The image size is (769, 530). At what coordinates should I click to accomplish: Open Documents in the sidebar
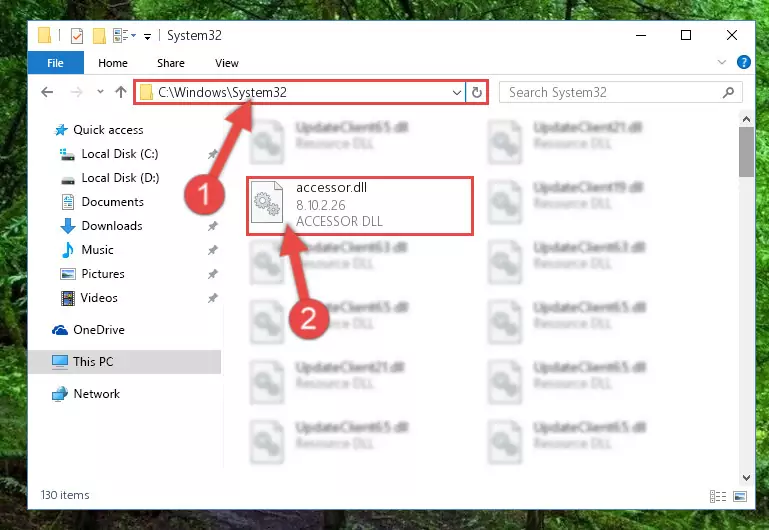[x=112, y=202]
